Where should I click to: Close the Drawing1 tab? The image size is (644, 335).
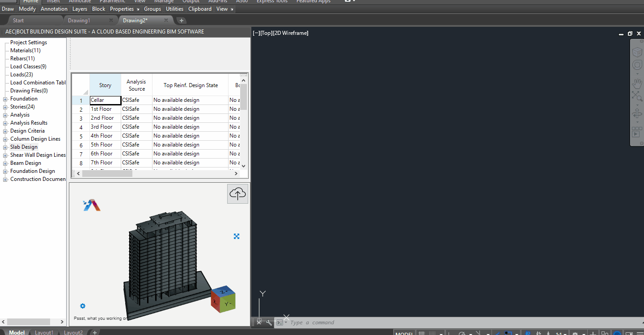coord(111,21)
